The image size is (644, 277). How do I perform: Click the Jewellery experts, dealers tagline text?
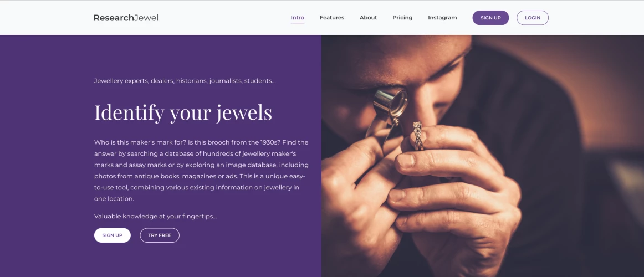tap(185, 81)
